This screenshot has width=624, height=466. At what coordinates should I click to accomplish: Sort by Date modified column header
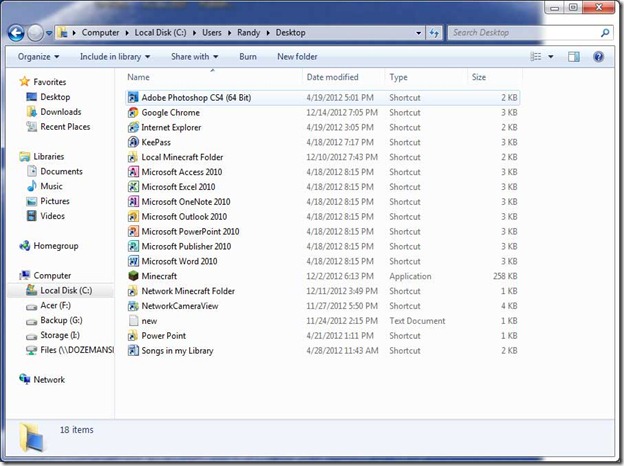[x=332, y=77]
